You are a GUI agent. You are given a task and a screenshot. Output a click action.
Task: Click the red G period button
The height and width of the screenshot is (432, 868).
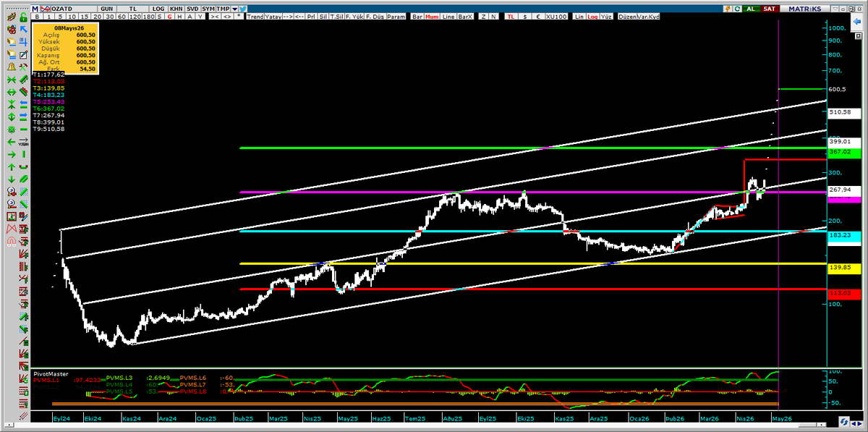click(169, 17)
